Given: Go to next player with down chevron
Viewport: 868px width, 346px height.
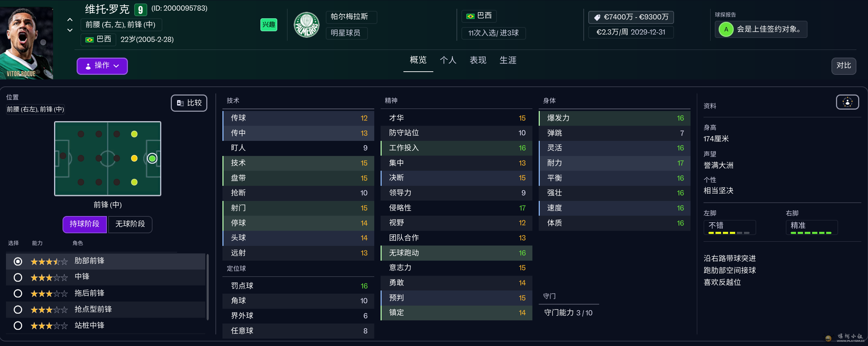Looking at the screenshot, I should coord(70,30).
